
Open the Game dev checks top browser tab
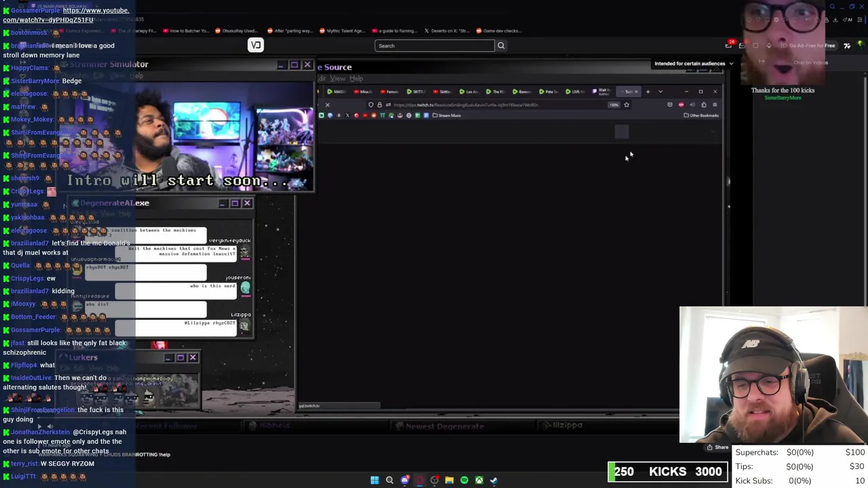[x=498, y=30]
